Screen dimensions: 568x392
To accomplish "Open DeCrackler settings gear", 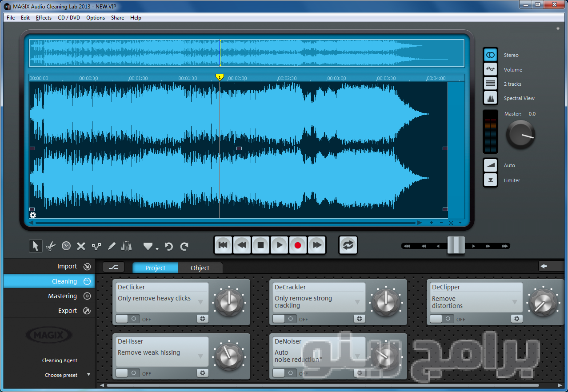I will 360,319.
